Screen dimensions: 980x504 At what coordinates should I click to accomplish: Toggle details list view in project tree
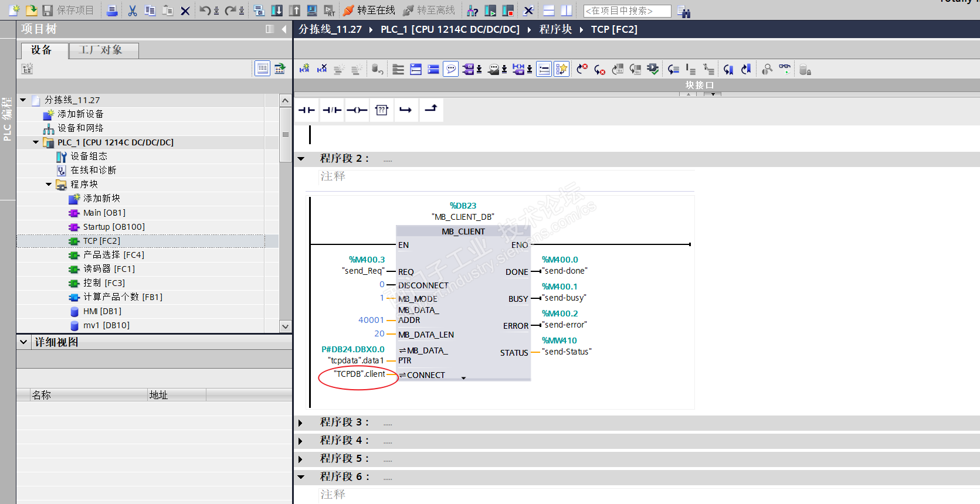click(x=262, y=69)
